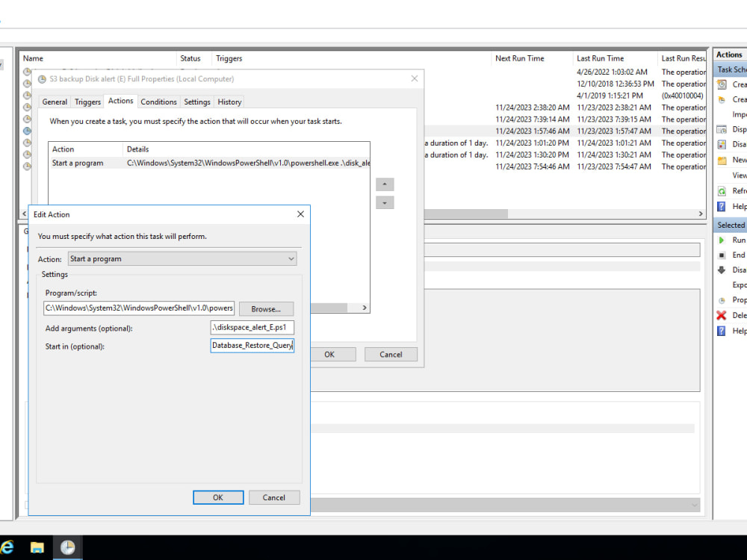Click the Start in optional field
The image size is (747, 560).
252,345
